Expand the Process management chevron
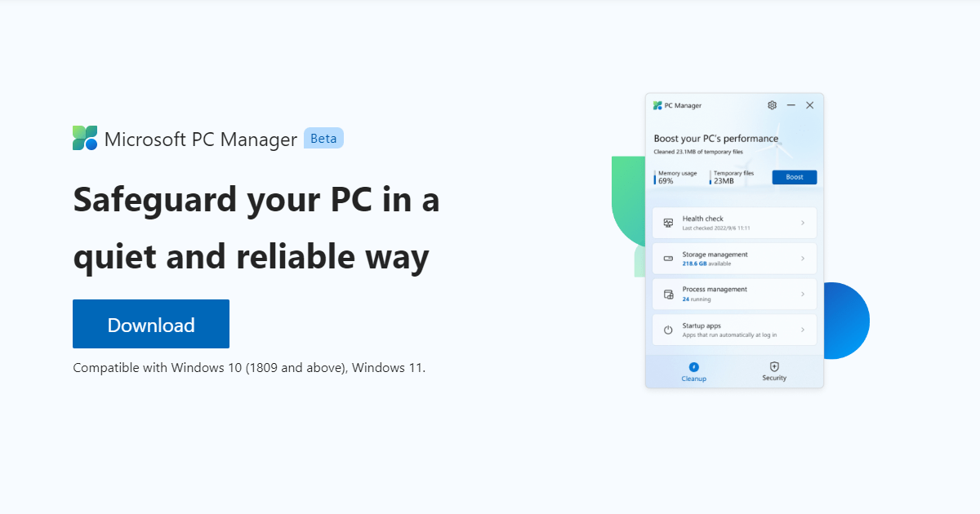 [x=803, y=294]
